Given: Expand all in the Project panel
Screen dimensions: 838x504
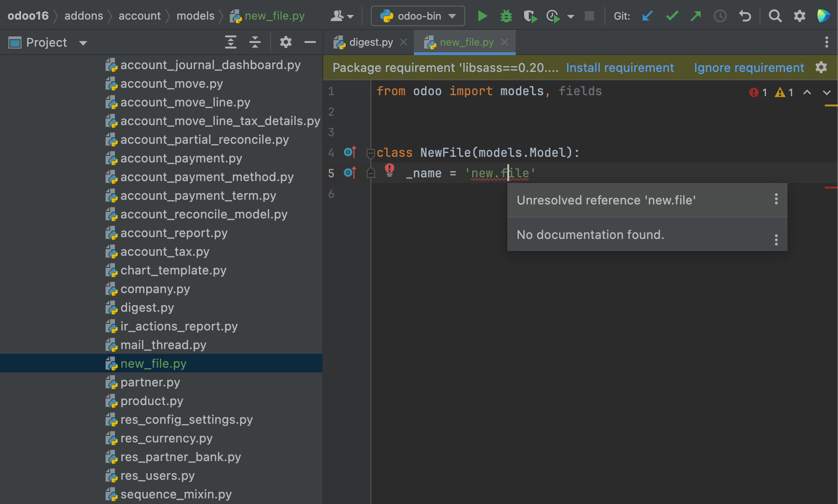Looking at the screenshot, I should (x=231, y=42).
